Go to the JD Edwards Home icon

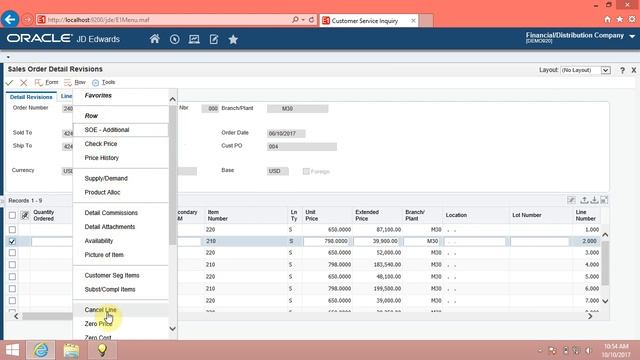(x=154, y=39)
